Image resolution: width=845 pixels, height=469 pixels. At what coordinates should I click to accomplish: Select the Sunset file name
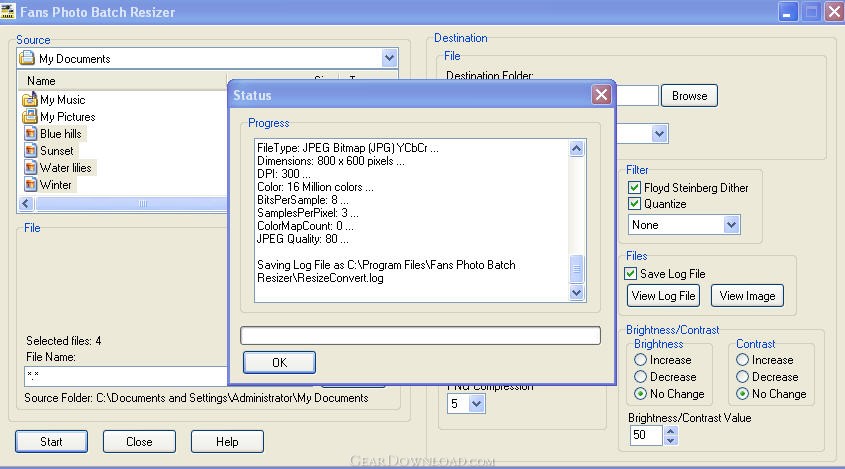[57, 150]
